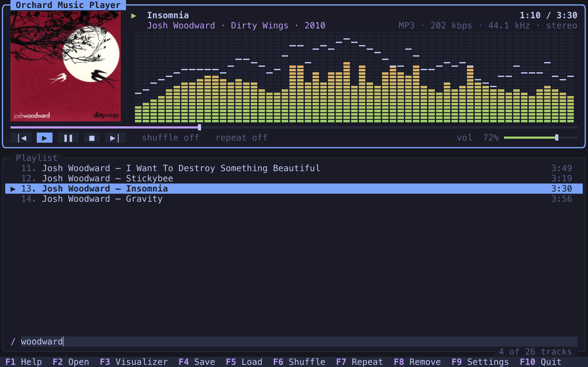Click the Josh Woodward · Dirty Wings · 2010 line
Viewport: 588px width, 367px height.
(x=236, y=25)
